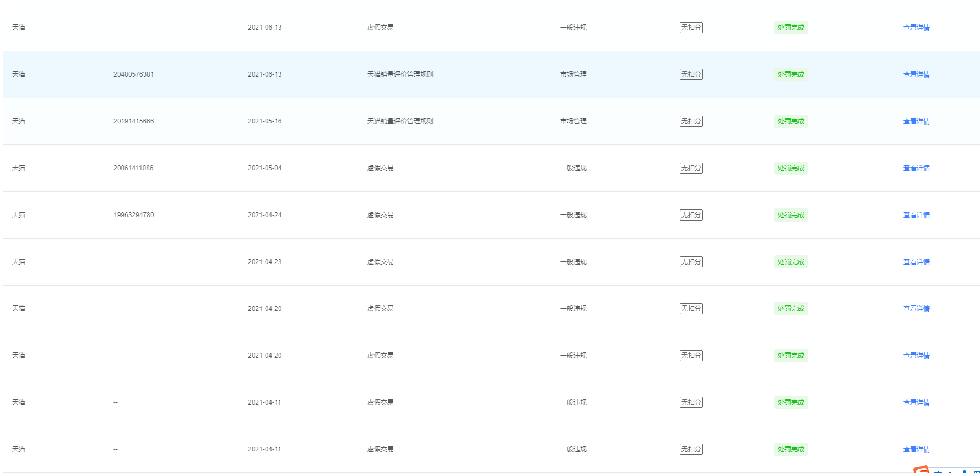This screenshot has height=473, width=980.
Task: Click 天猫 cell in the 2021-05-16 row
Action: 19,121
